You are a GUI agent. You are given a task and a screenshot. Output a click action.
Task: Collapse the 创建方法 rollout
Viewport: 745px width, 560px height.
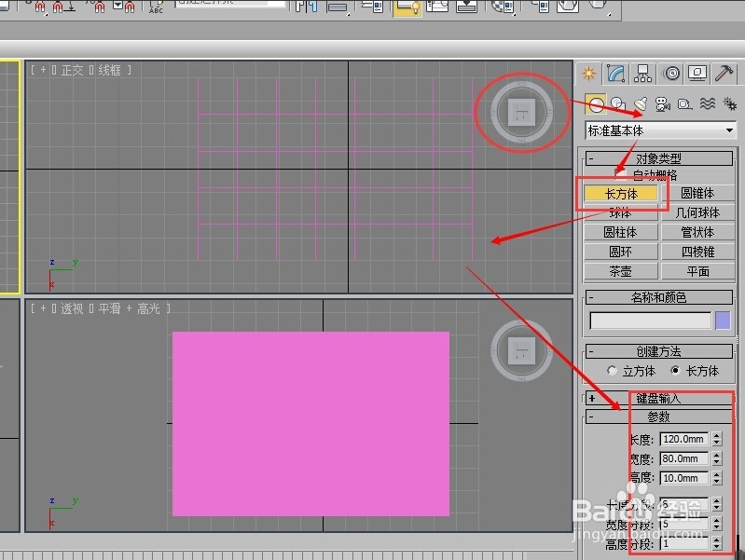658,351
